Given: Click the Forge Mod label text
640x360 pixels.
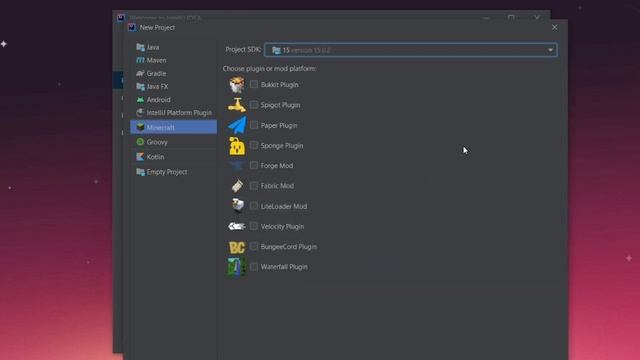Looking at the screenshot, I should (277, 166).
